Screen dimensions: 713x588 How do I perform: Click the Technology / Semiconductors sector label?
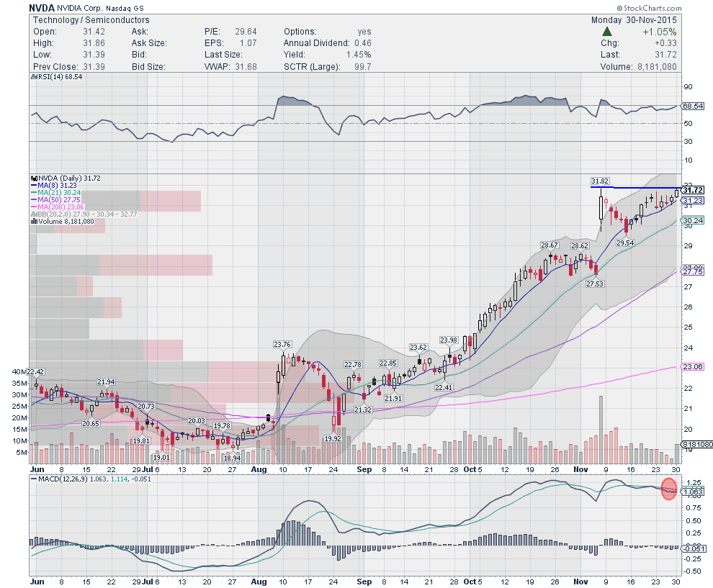tap(91, 20)
